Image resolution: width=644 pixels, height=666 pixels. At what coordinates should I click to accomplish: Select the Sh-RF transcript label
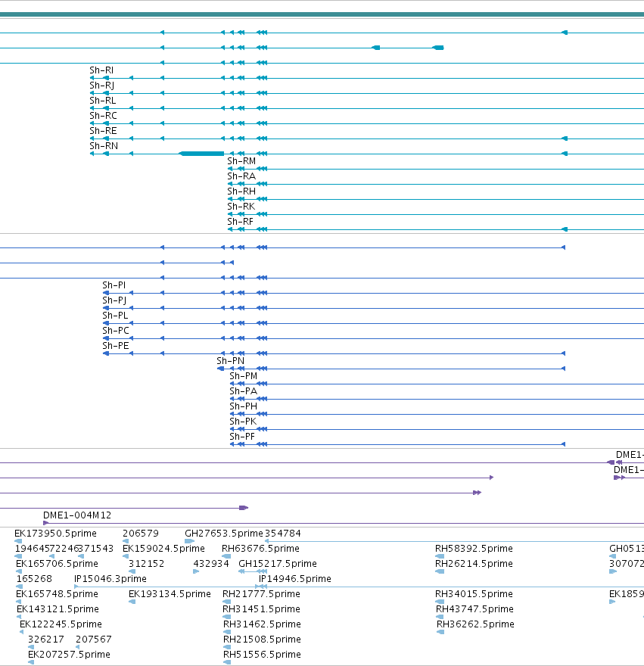240,222
